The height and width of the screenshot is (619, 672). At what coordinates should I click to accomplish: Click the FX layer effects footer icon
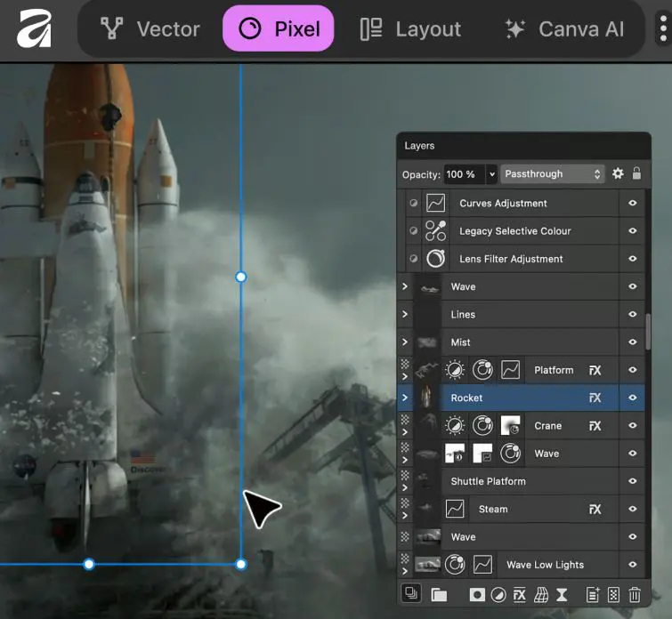click(520, 594)
